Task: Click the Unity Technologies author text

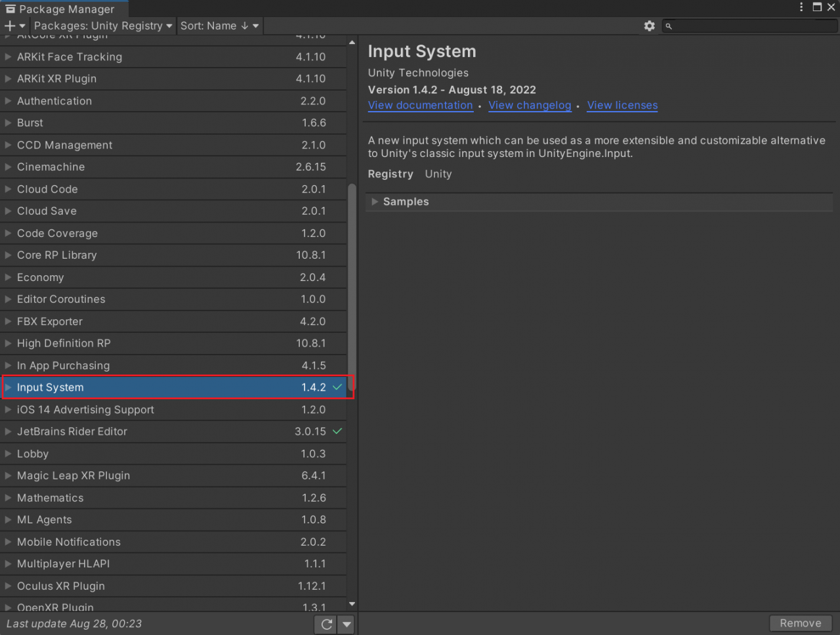Action: click(x=418, y=73)
